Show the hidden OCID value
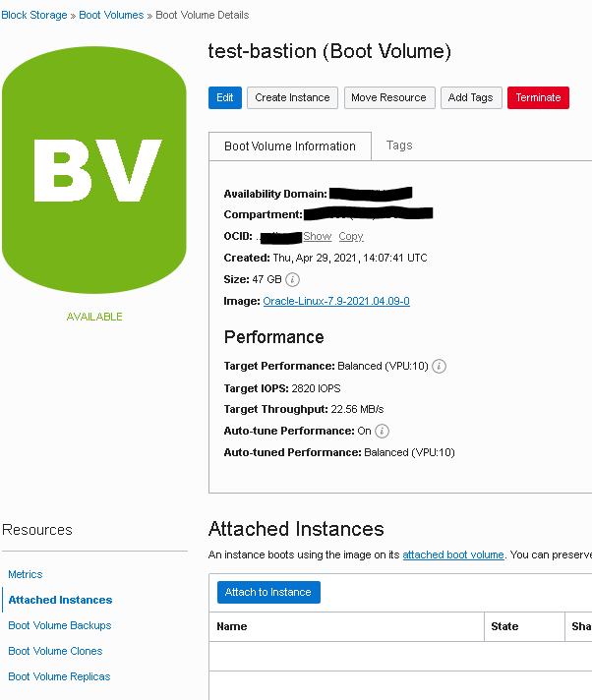This screenshot has width=592, height=700. (x=318, y=236)
